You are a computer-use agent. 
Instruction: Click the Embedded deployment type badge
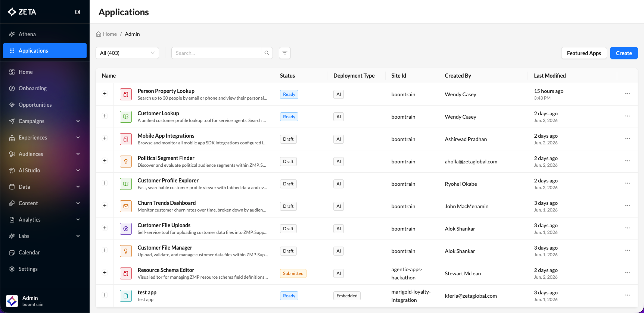click(x=347, y=296)
